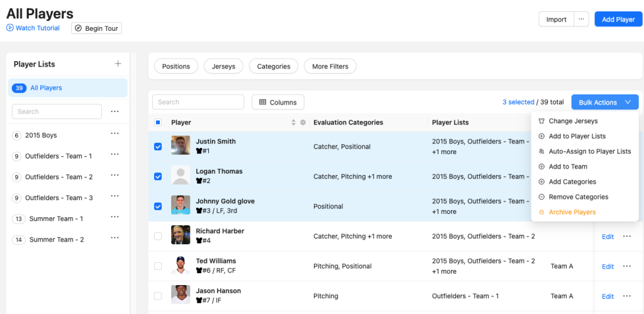Click ellipsis next to player list search
The height and width of the screenshot is (314, 644).
[x=114, y=111]
